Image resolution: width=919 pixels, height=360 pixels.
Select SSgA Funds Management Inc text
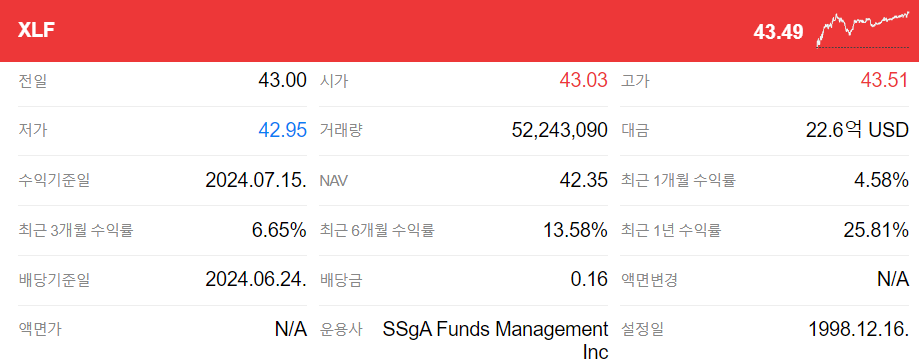[495, 340]
